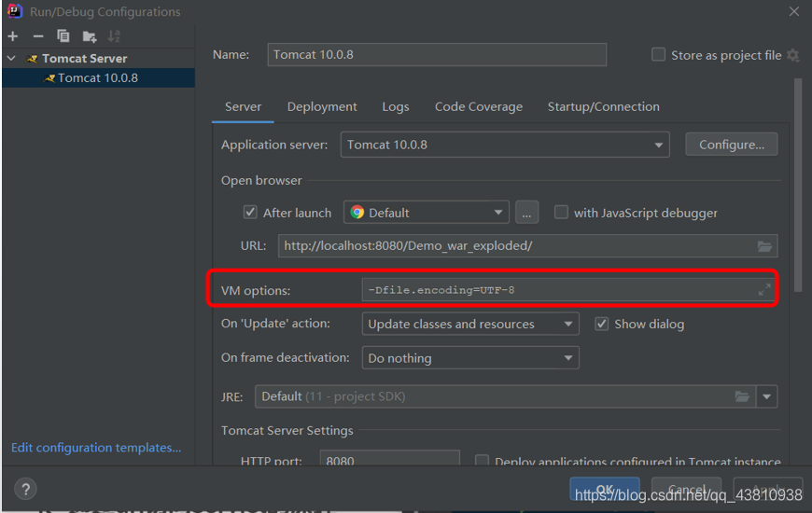Click the vertical scrollbar of settings panel

coord(797,185)
